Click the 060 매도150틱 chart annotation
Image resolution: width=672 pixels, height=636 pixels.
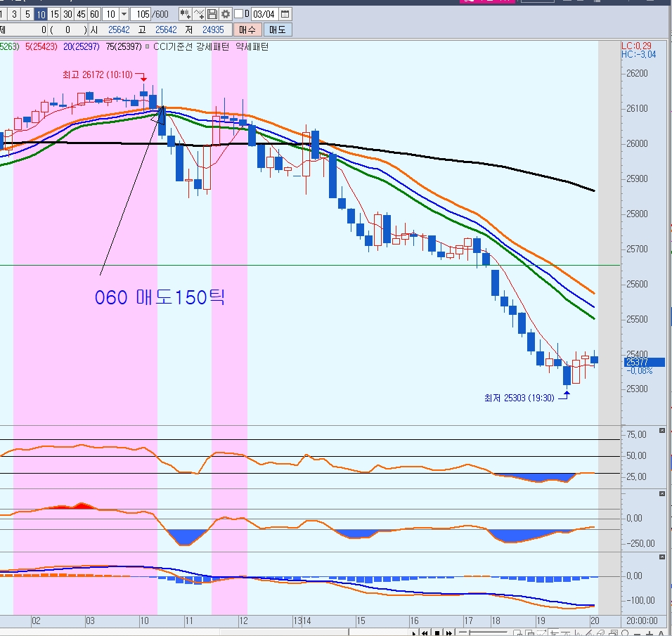pos(160,297)
